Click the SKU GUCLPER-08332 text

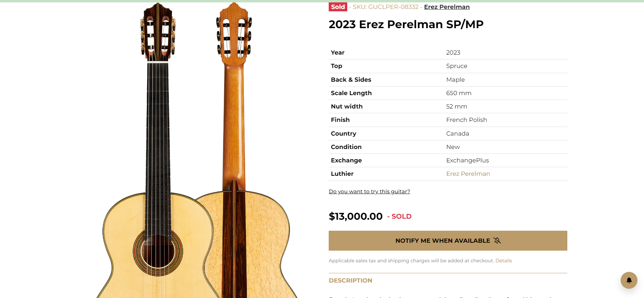tap(385, 7)
